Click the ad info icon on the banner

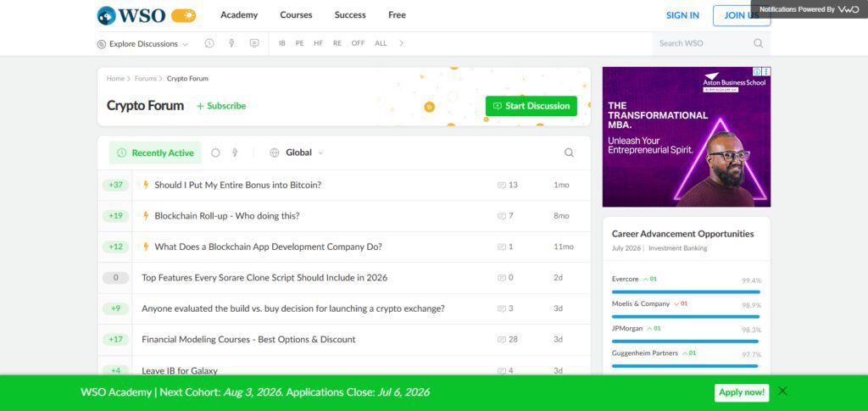757,71
